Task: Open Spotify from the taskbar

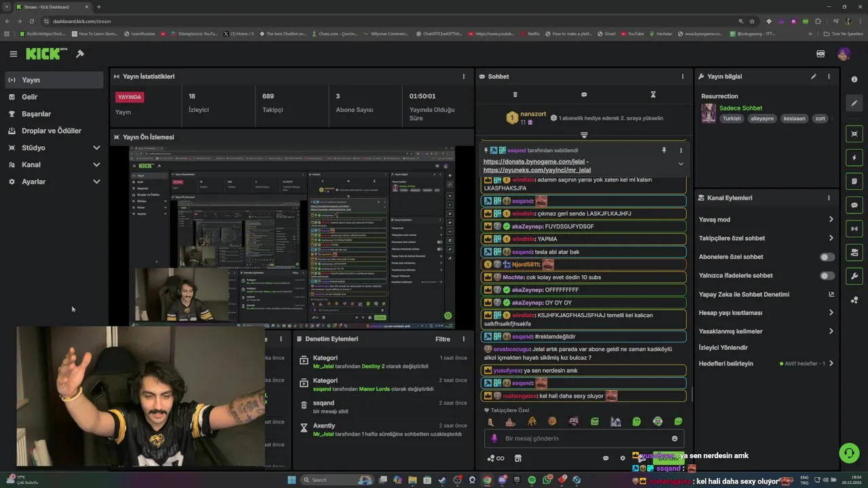Action: (x=532, y=480)
